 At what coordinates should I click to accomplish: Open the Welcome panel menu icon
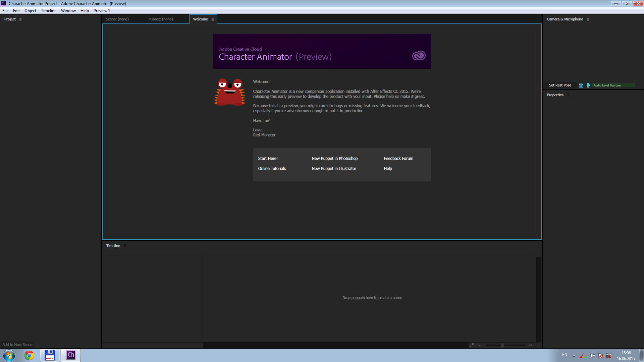point(213,19)
